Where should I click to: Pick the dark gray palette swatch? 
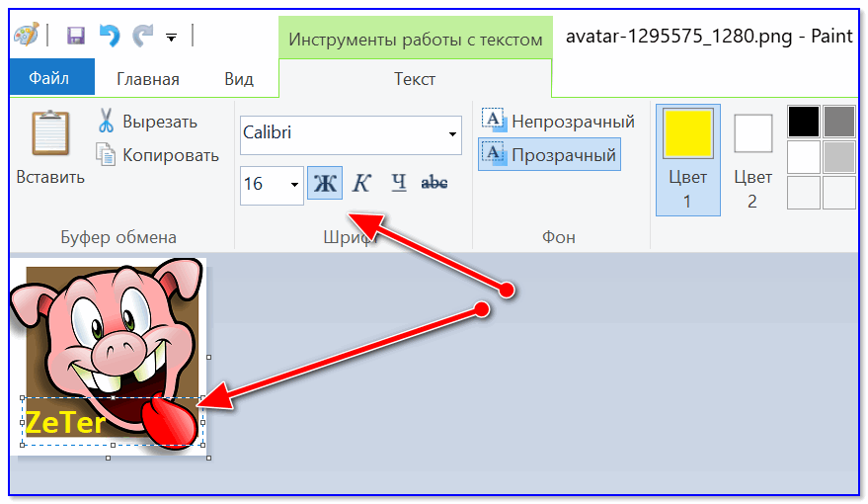point(839,122)
